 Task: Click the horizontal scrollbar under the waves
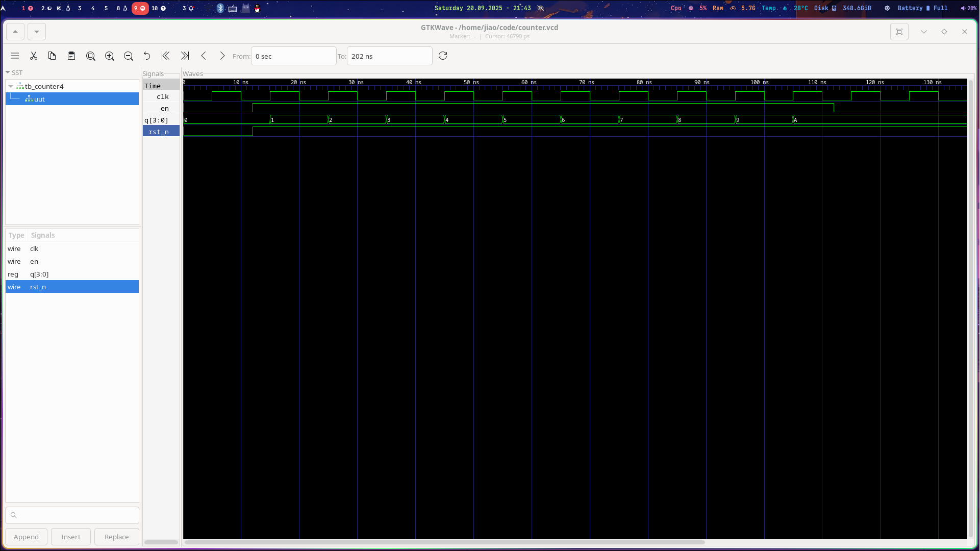(444, 542)
